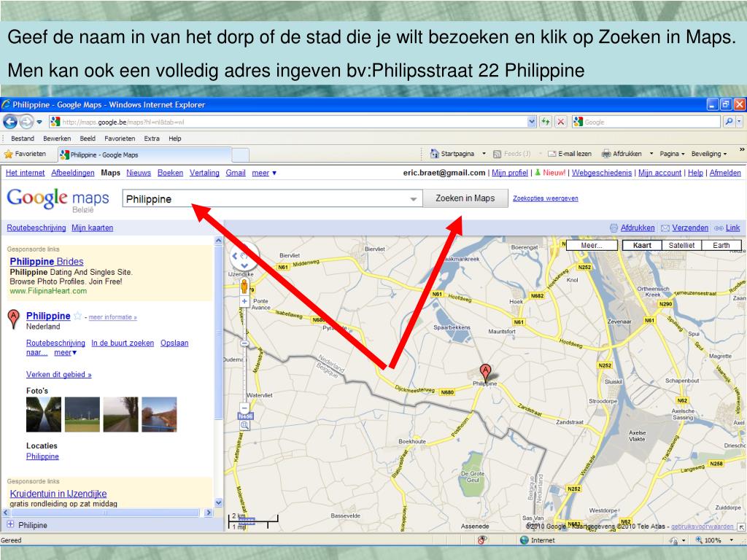This screenshot has width=747, height=560.
Task: Open the Startpagina dropdown arrow
Action: coord(484,153)
